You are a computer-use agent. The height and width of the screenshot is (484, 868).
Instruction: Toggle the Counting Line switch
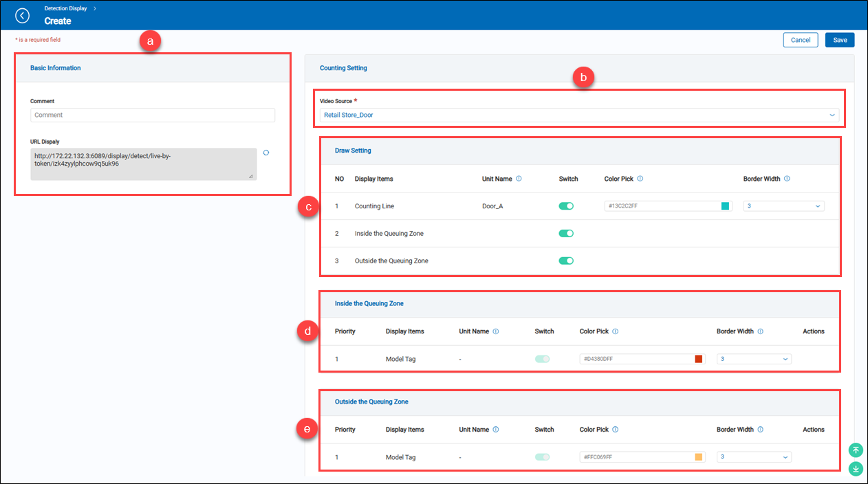coord(566,206)
